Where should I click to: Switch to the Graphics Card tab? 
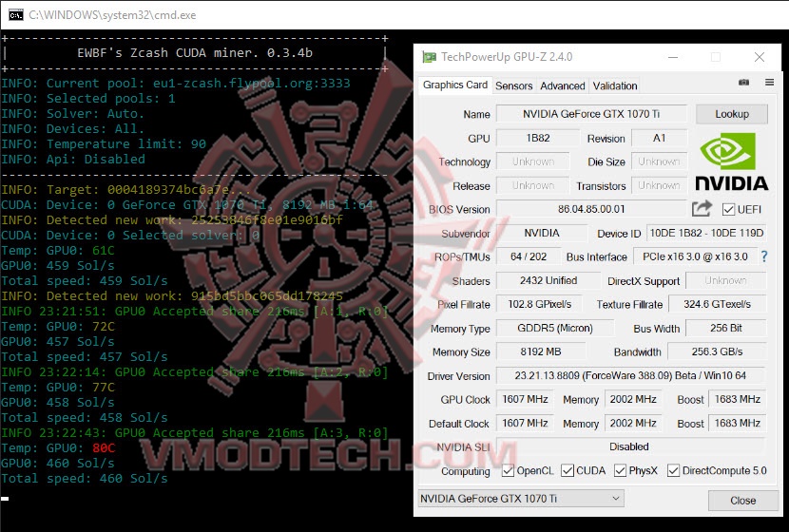[x=455, y=85]
